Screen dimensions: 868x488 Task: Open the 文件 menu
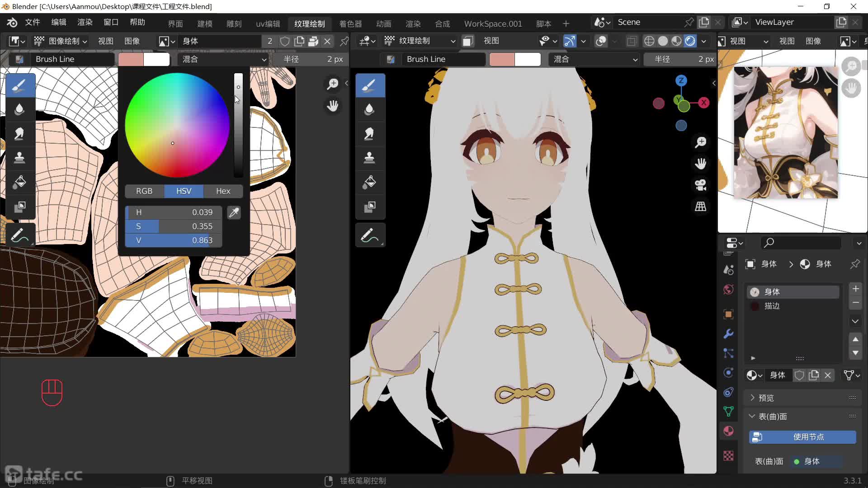[x=32, y=22]
